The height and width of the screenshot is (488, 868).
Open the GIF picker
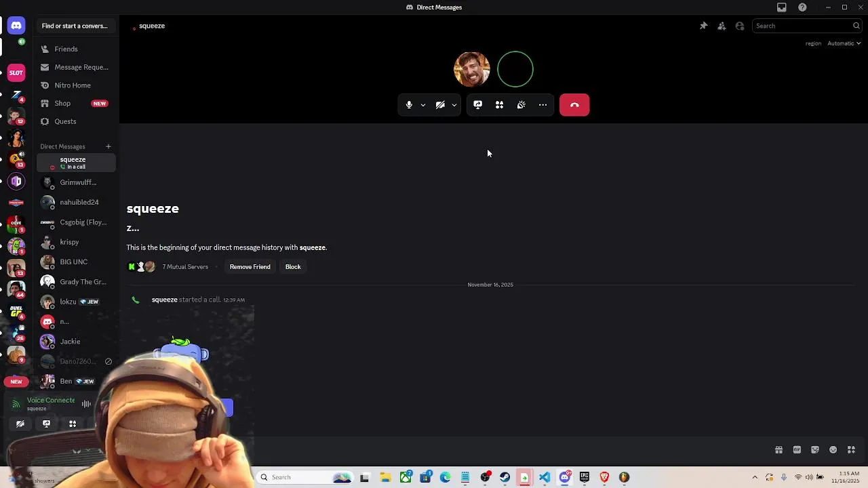pyautogui.click(x=797, y=450)
